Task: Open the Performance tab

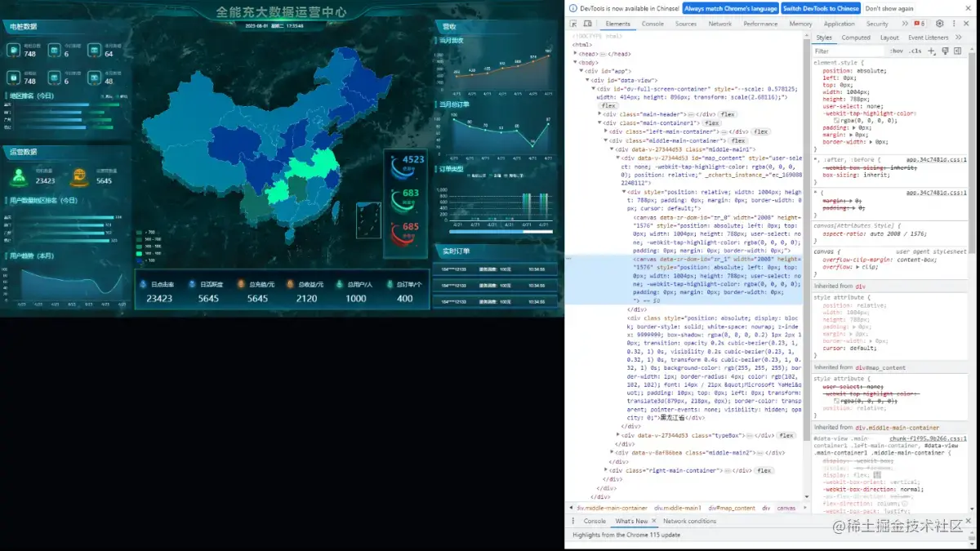Action: pyautogui.click(x=760, y=24)
